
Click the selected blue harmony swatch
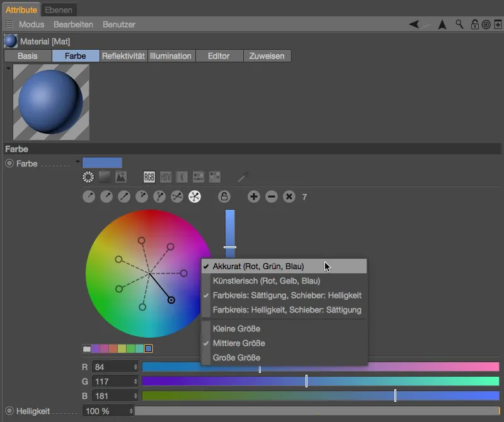pyautogui.click(x=148, y=349)
